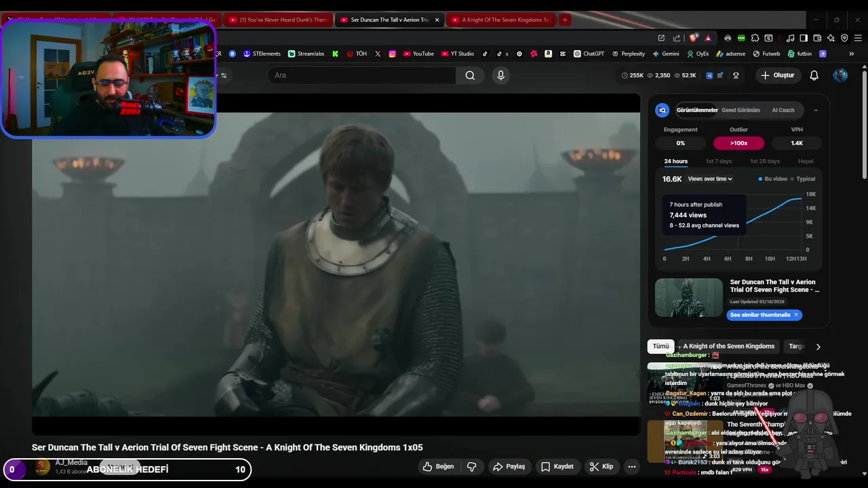
Task: Open the STElements bookmark
Action: (x=262, y=54)
